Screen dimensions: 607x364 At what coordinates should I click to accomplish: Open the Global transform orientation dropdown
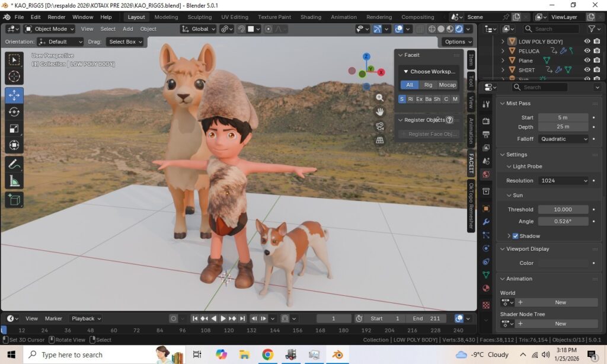tap(198, 29)
